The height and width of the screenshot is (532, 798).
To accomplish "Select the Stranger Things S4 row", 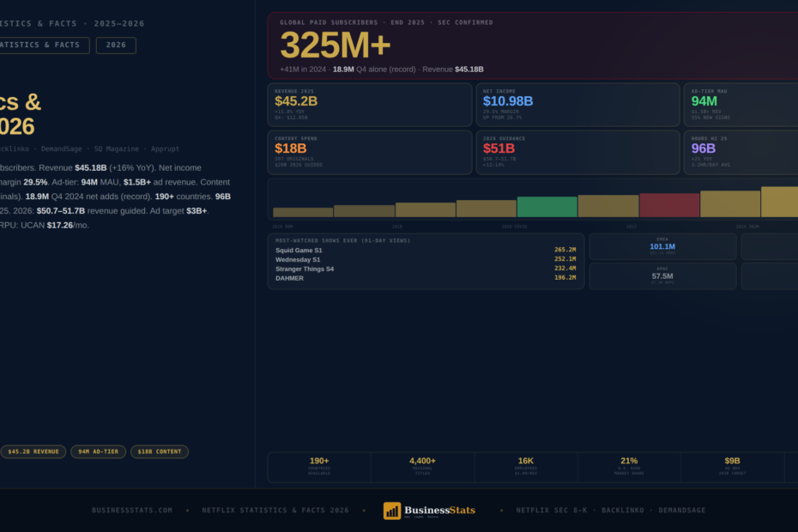I will coord(426,269).
